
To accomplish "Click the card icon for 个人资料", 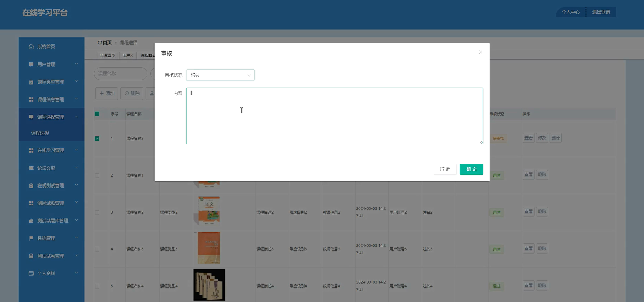I will pos(31,273).
